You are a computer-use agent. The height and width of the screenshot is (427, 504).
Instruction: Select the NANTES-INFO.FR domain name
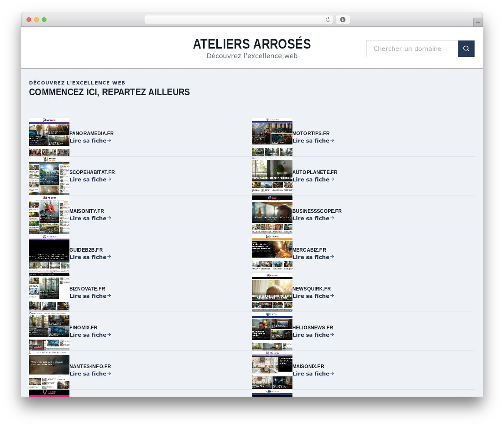(90, 366)
